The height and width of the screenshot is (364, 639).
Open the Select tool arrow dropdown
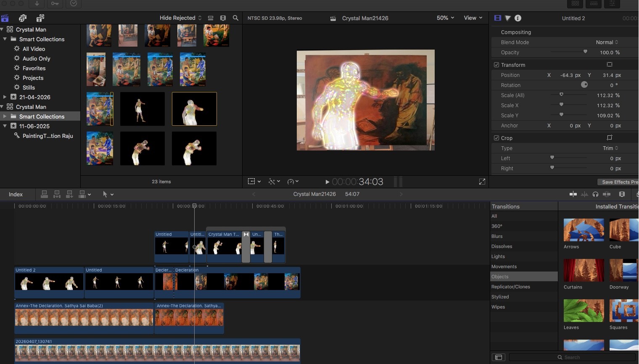tap(108, 194)
